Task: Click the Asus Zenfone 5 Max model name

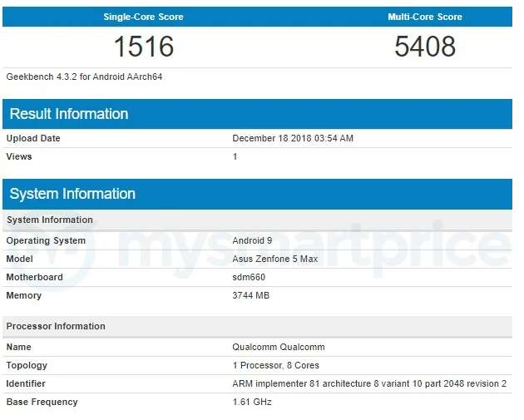Action: (x=275, y=259)
